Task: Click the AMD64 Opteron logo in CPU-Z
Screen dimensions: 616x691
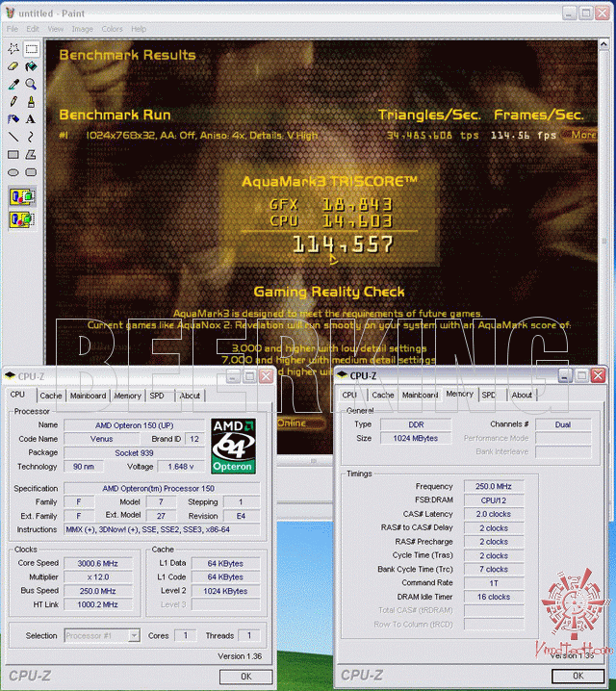Action: coord(233,446)
